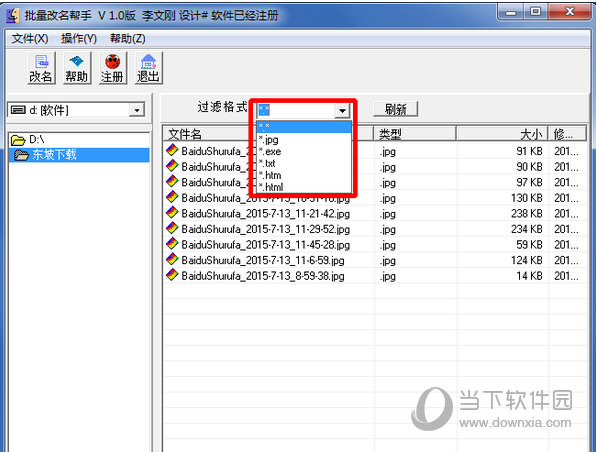The image size is (596, 452).
Task: Open the d: [软件] drive dropdown arrow
Action: pyautogui.click(x=136, y=111)
